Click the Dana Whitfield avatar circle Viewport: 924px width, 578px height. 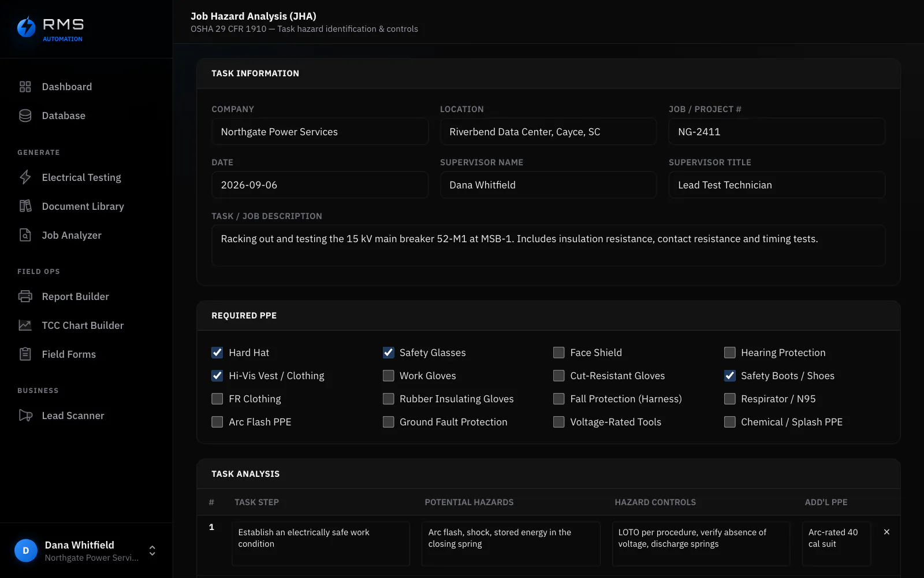pyautogui.click(x=26, y=551)
